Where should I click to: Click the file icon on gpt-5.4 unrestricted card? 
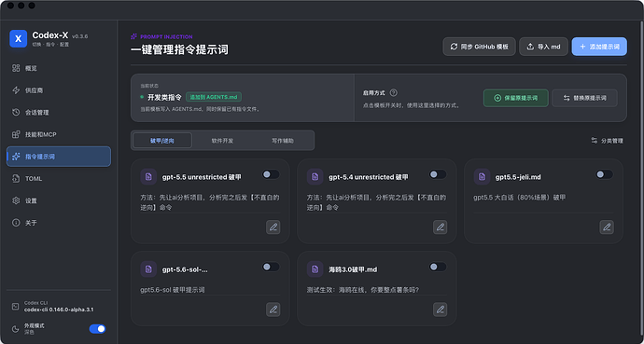[315, 177]
